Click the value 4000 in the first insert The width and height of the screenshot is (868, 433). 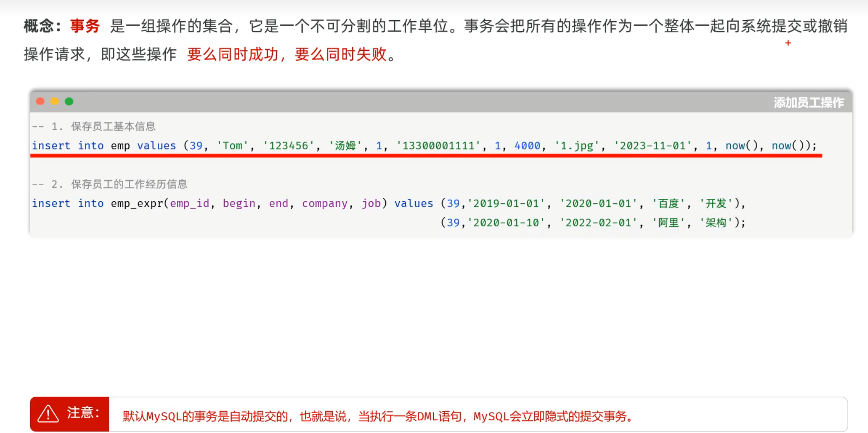point(528,146)
